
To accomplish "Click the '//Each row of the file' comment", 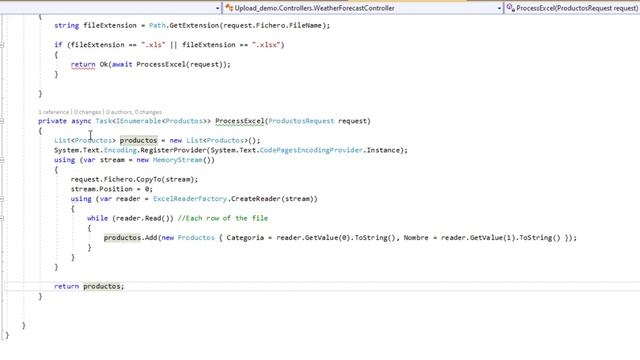I will (223, 218).
